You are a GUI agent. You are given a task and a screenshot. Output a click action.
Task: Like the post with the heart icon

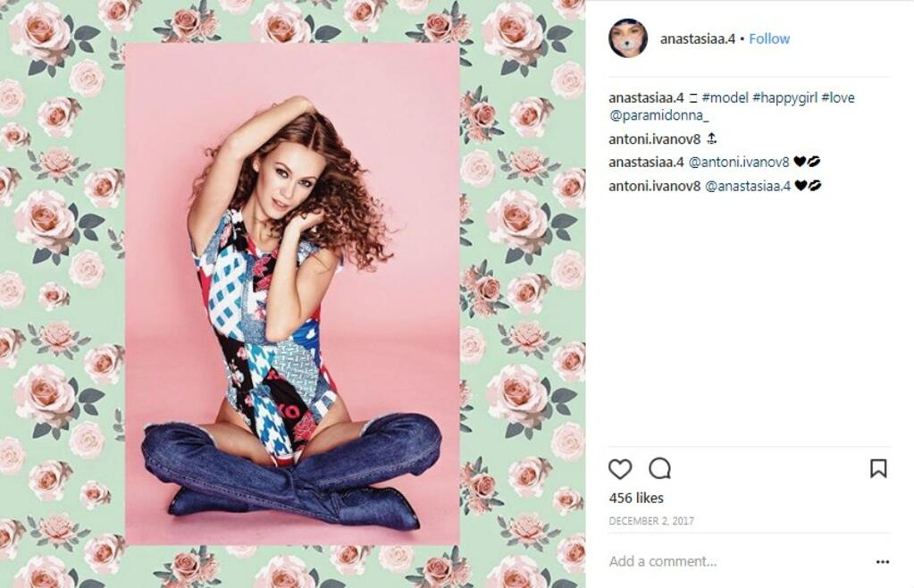pyautogui.click(x=620, y=468)
